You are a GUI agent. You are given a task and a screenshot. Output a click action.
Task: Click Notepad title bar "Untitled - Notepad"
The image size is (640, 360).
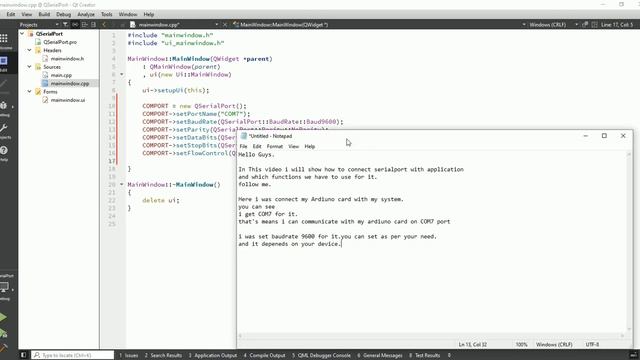point(271,136)
